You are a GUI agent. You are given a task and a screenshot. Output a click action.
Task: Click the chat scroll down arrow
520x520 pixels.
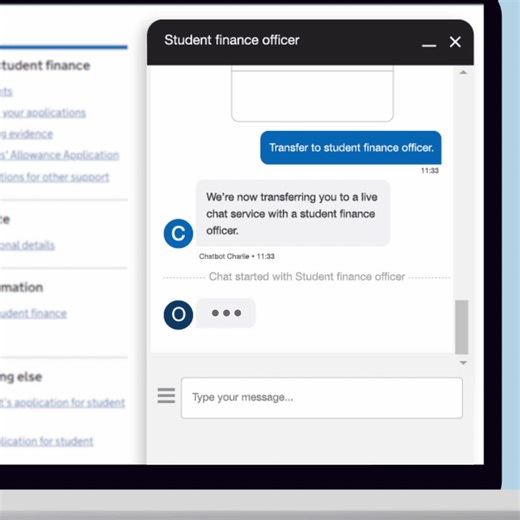[463, 363]
